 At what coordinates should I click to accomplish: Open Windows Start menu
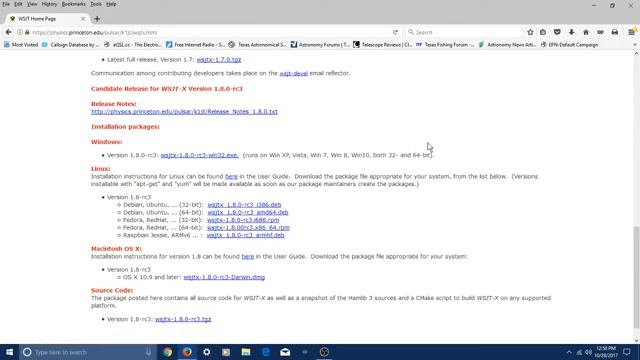(x=9, y=352)
